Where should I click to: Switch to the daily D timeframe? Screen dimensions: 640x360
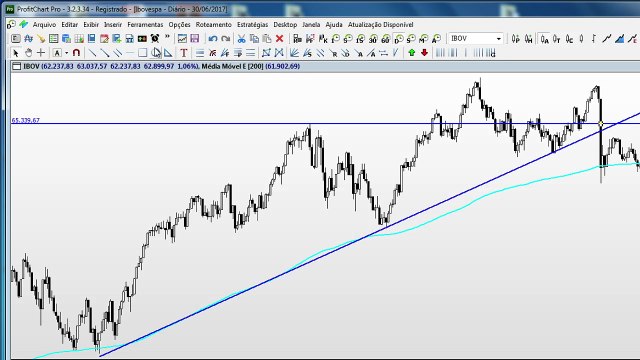[x=398, y=39]
